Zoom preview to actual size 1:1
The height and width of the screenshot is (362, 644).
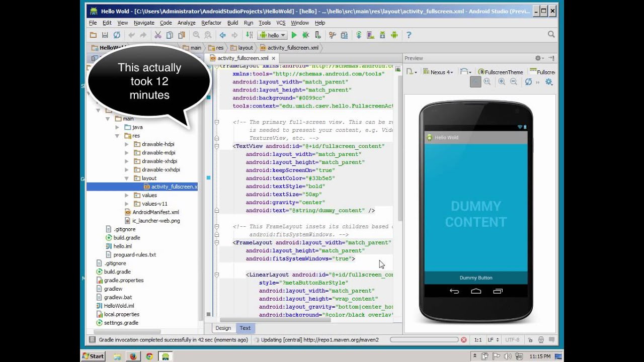coord(487,82)
